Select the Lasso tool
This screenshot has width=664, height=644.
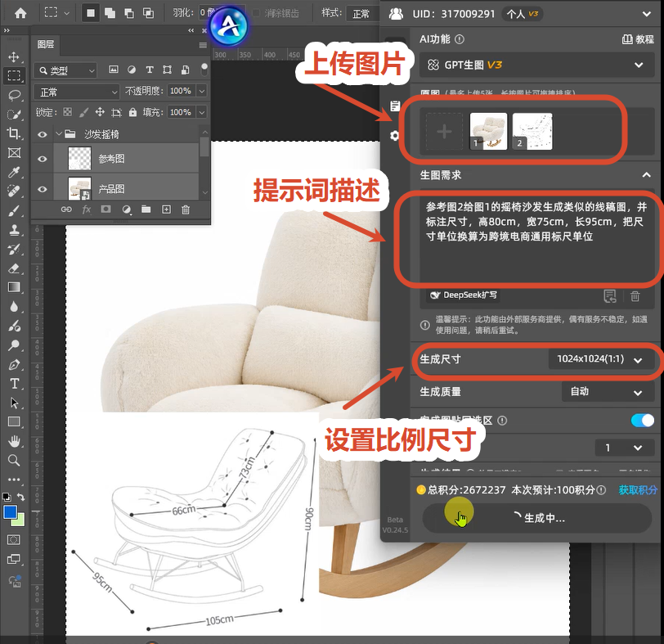(x=14, y=95)
